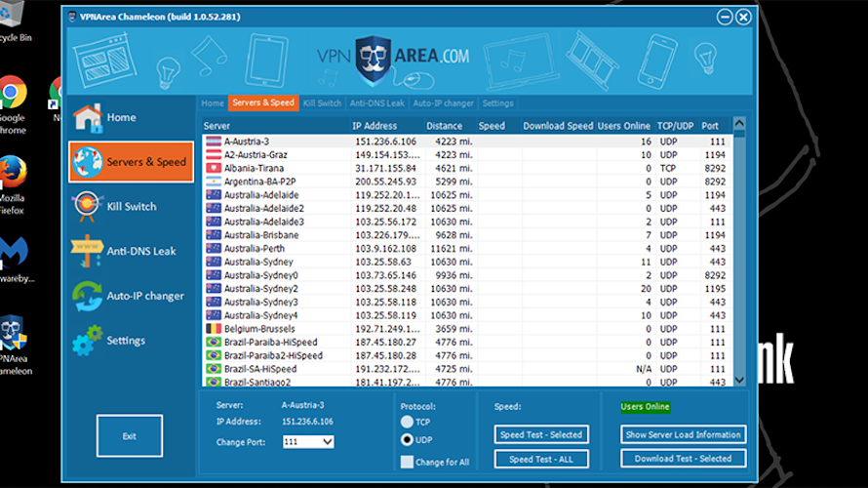Switch to Servers & Speed tab
Viewport: 868px width, 488px height.
coord(263,102)
